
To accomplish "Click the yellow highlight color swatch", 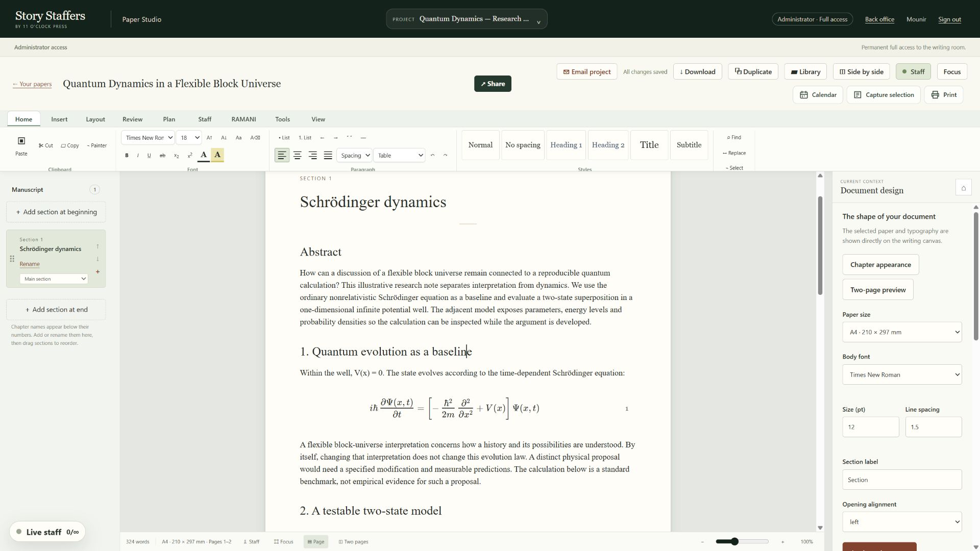I will pyautogui.click(x=217, y=155).
